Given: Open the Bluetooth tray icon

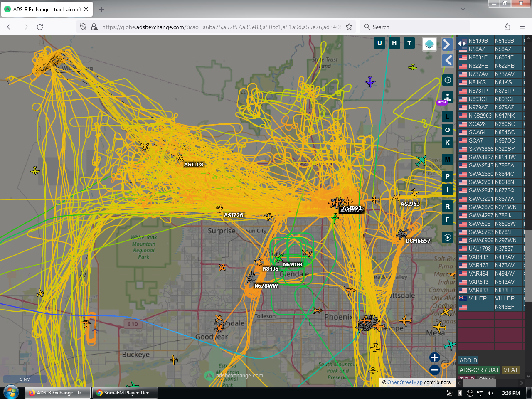Looking at the screenshot, I should [x=460, y=393].
